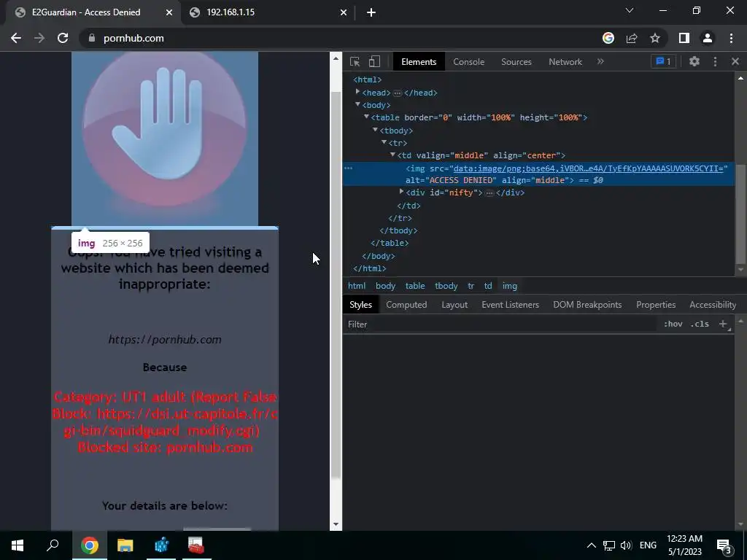The width and height of the screenshot is (747, 560).
Task: Select html in the DOM breadcrumb
Action: [x=357, y=286]
